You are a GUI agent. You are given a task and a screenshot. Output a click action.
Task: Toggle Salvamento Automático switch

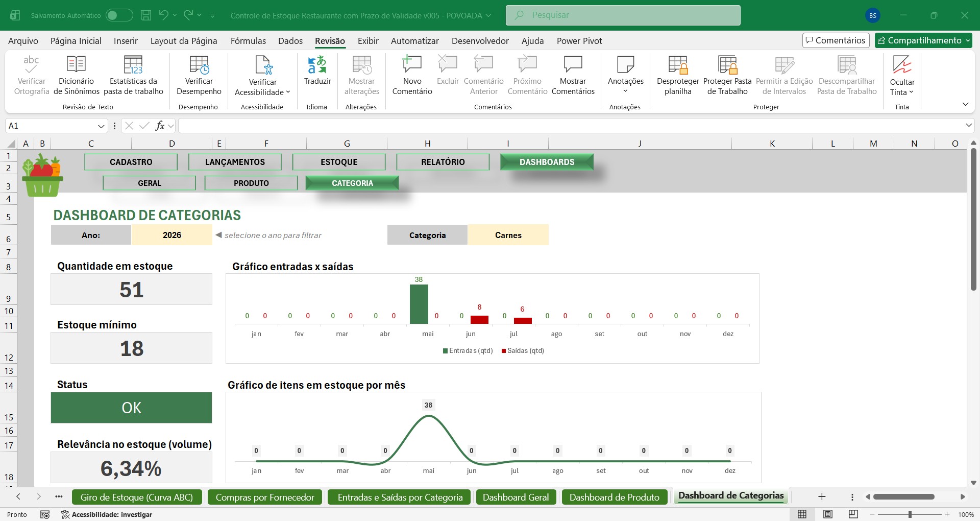pyautogui.click(x=119, y=15)
